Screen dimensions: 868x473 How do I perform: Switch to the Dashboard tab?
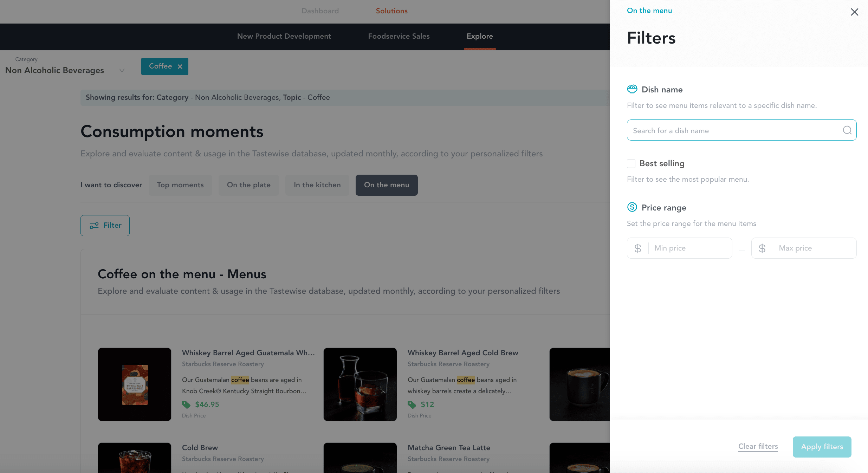pos(320,11)
